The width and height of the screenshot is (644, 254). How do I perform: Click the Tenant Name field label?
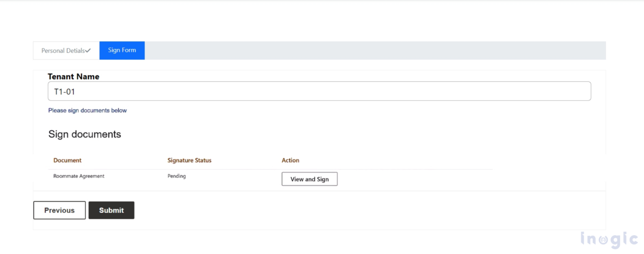[x=73, y=76]
